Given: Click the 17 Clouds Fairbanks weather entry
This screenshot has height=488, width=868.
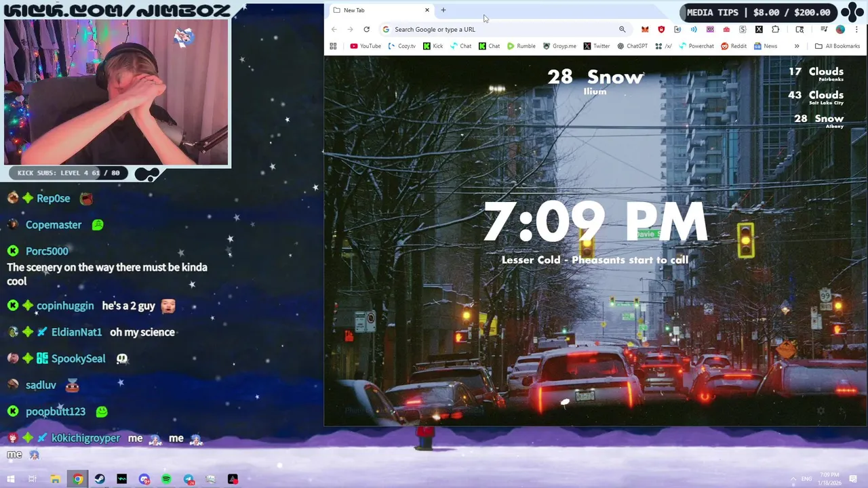Looking at the screenshot, I should point(816,74).
